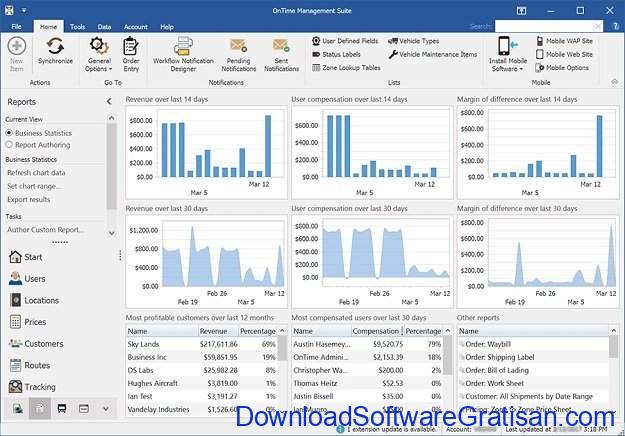Viewport: 625px width, 436px height.
Task: Switch to the Tools ribbon tab
Action: point(77,27)
